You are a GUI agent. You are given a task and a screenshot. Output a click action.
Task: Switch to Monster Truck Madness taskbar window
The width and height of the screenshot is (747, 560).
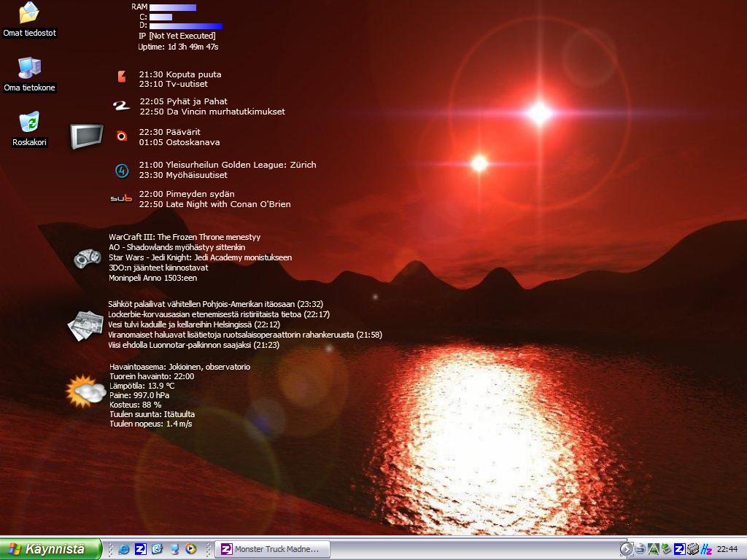click(272, 549)
